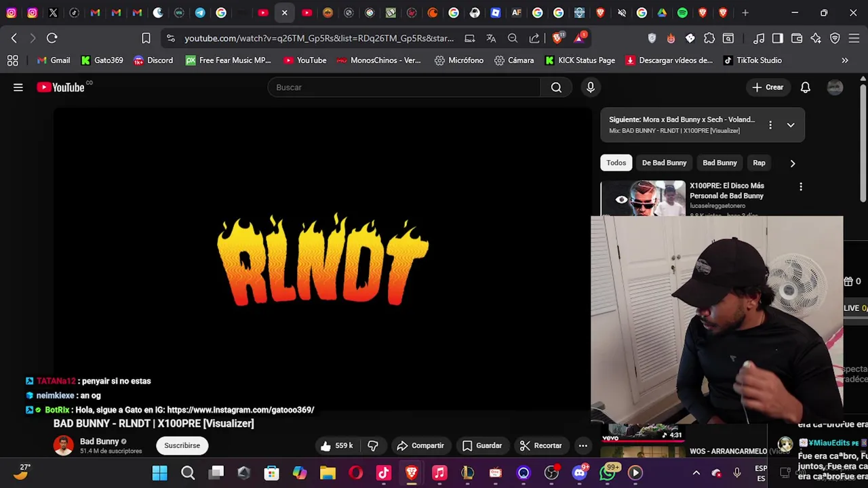Click the Buscar search field
The height and width of the screenshot is (488, 868).
(x=404, y=87)
